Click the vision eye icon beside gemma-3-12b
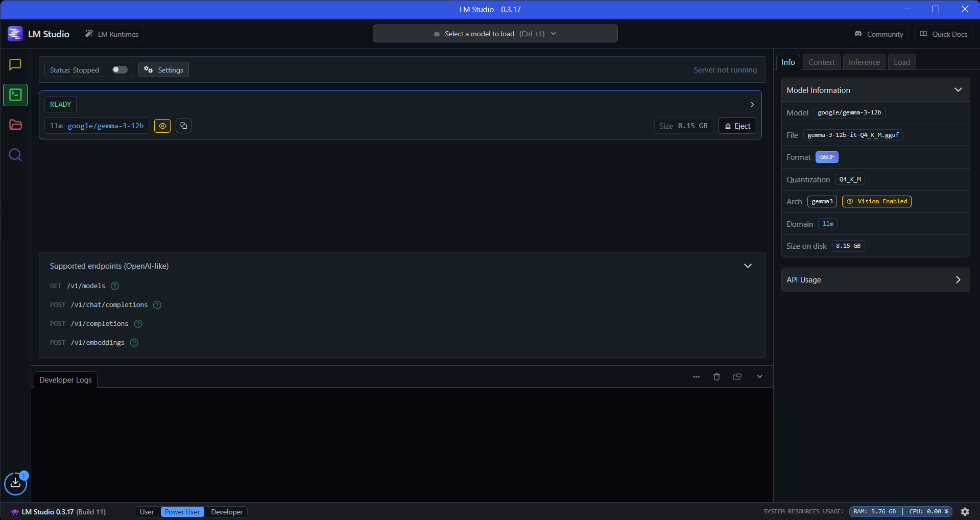The width and height of the screenshot is (980, 520). (162, 126)
